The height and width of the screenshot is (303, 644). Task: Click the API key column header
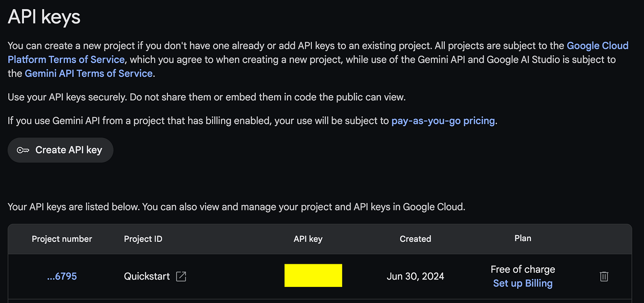[308, 239]
